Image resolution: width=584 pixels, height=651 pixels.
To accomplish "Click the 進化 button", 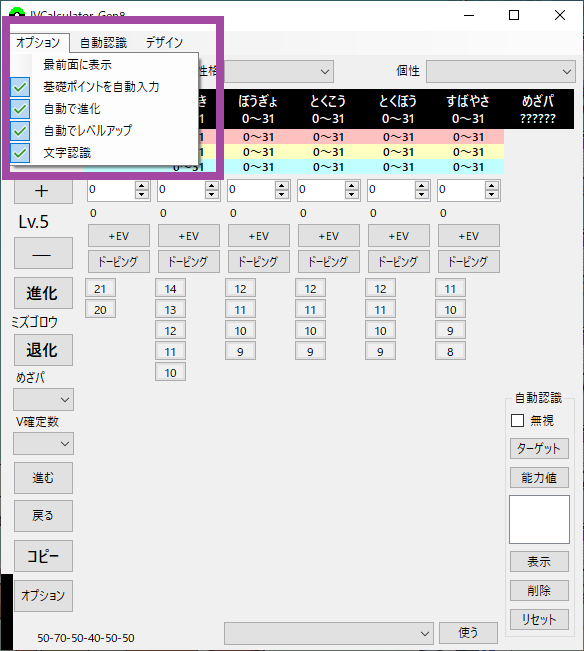I will (x=43, y=293).
